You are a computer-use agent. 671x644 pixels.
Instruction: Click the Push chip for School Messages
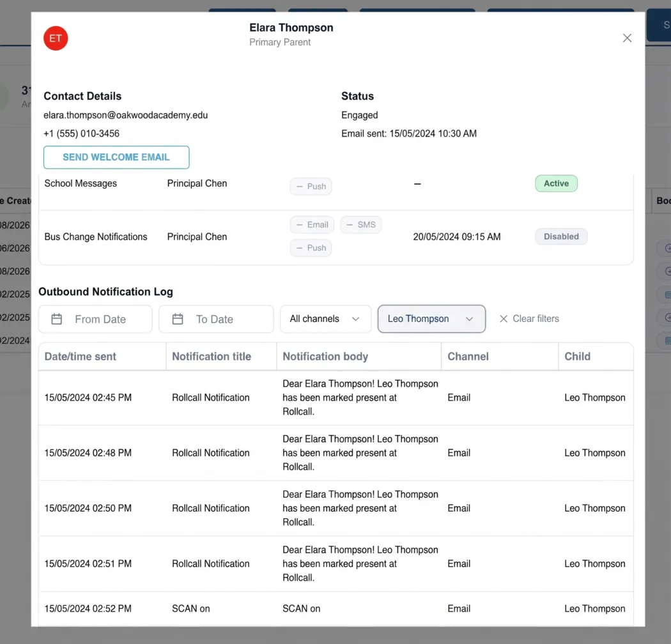click(x=311, y=186)
